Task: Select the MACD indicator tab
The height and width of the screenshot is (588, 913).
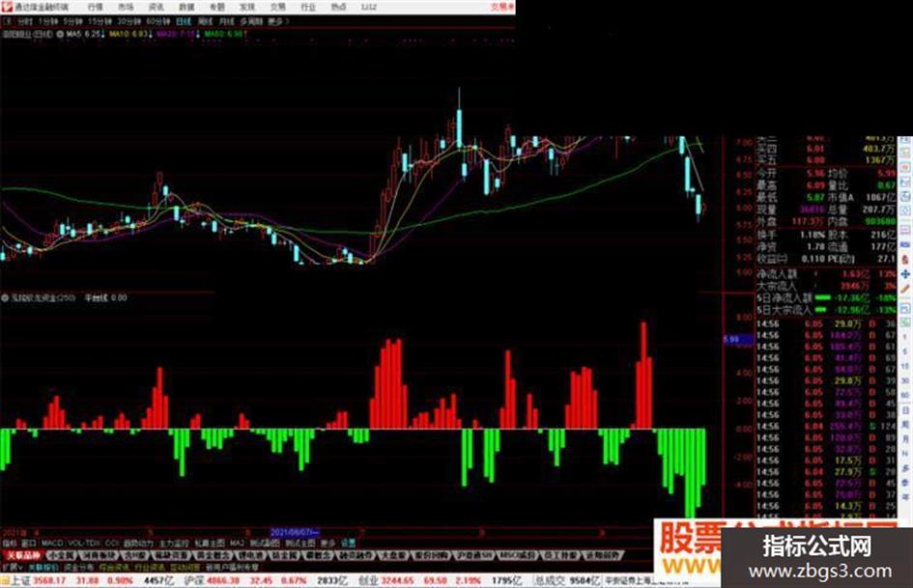Action: [52, 543]
